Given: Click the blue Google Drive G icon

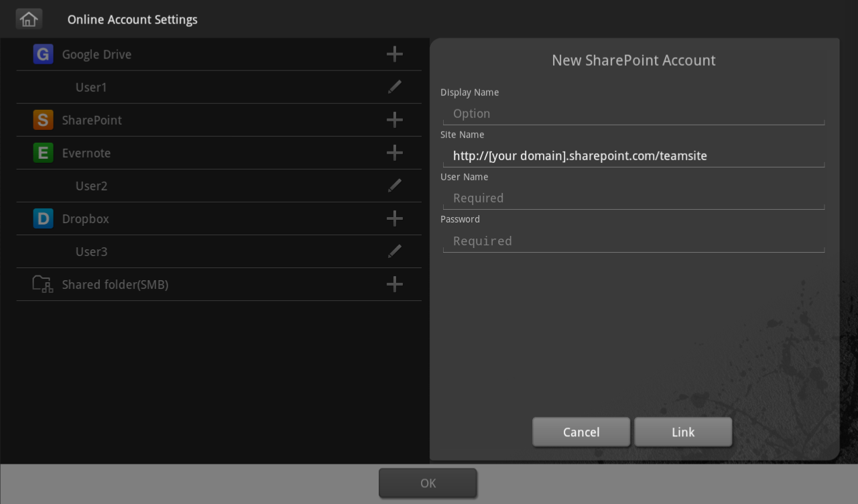Looking at the screenshot, I should click(x=43, y=54).
